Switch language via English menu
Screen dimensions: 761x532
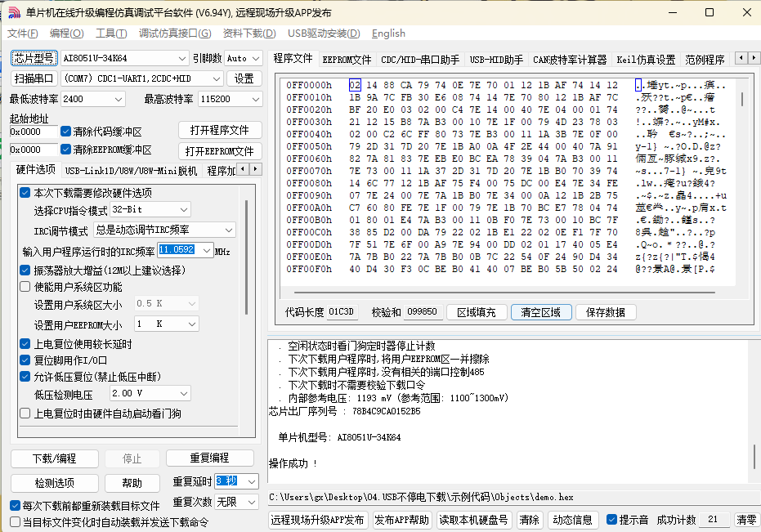pos(388,34)
